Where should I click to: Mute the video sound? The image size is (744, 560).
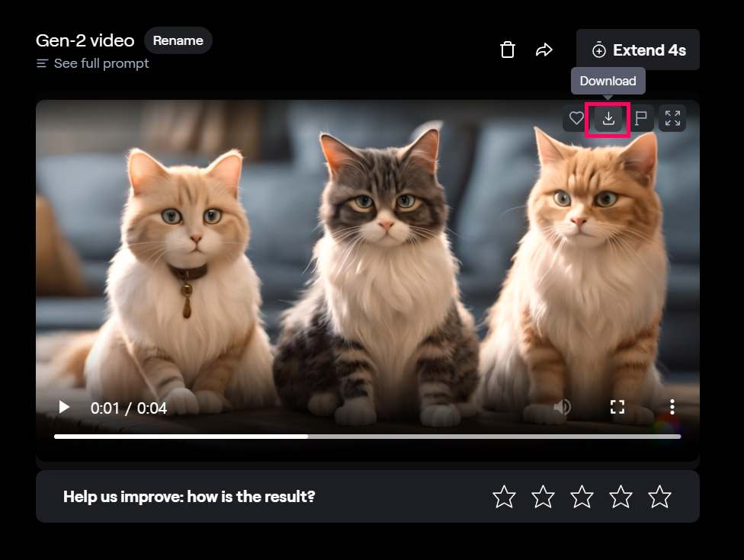pyautogui.click(x=563, y=407)
